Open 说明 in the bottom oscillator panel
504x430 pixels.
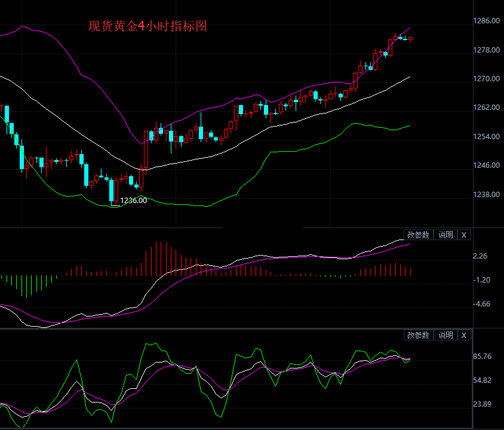[445, 335]
